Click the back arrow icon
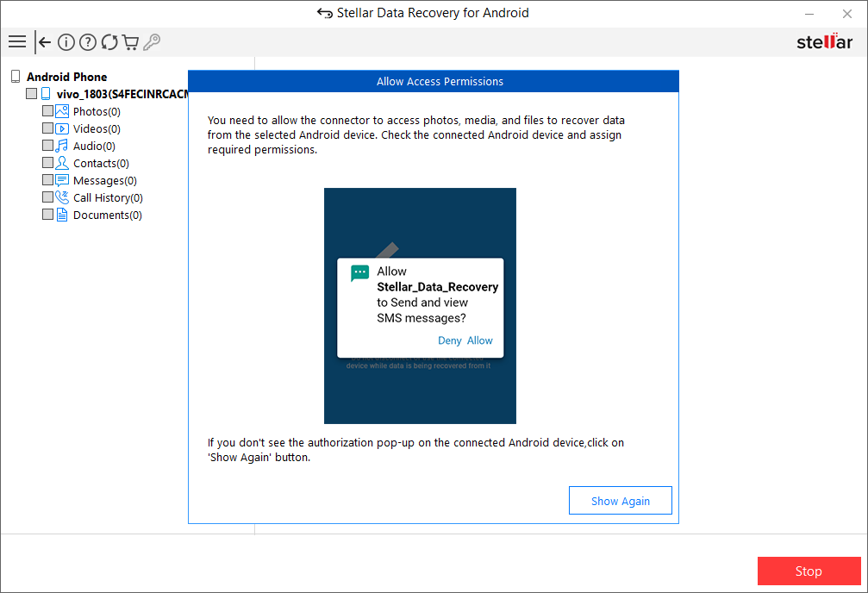This screenshot has width=868, height=593. click(x=45, y=42)
